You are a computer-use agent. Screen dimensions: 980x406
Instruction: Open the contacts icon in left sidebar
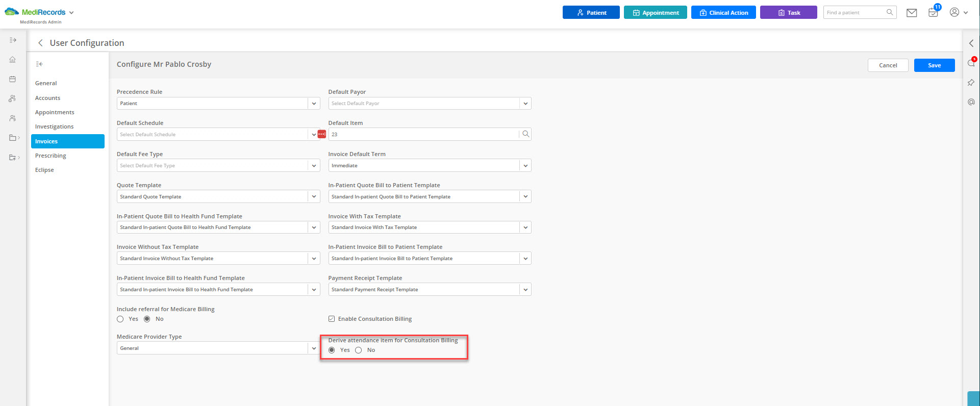coord(13,118)
